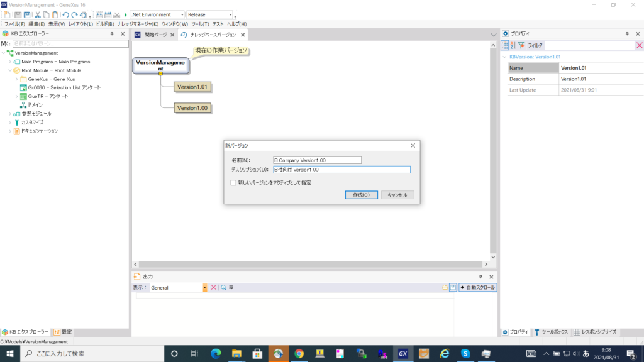This screenshot has height=362, width=644.
Task: Pin the output panel
Action: click(480, 277)
